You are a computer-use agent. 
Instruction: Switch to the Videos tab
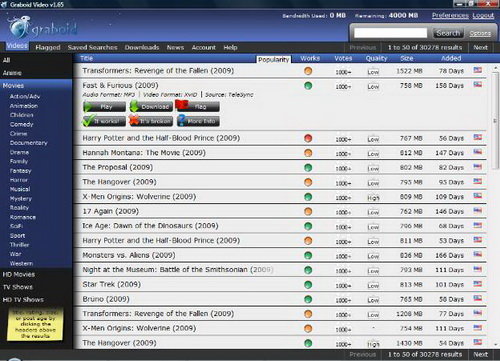[x=17, y=46]
